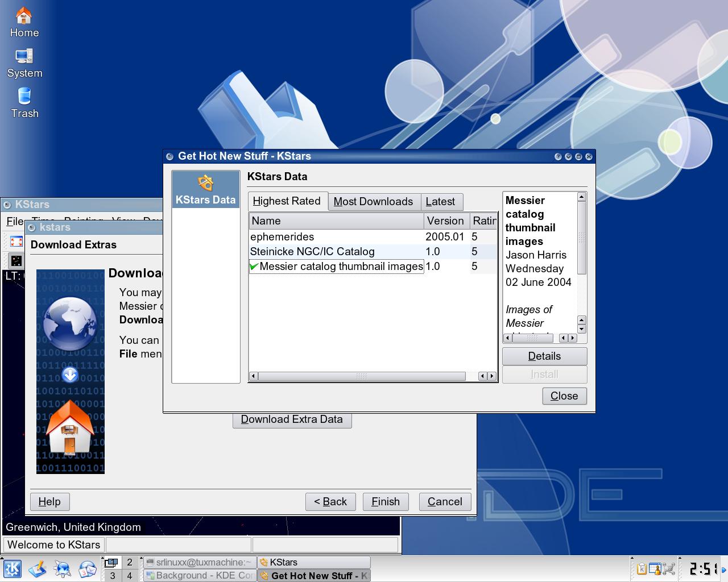Switch to virtual desktop 4
The width and height of the screenshot is (728, 582).
[130, 576]
